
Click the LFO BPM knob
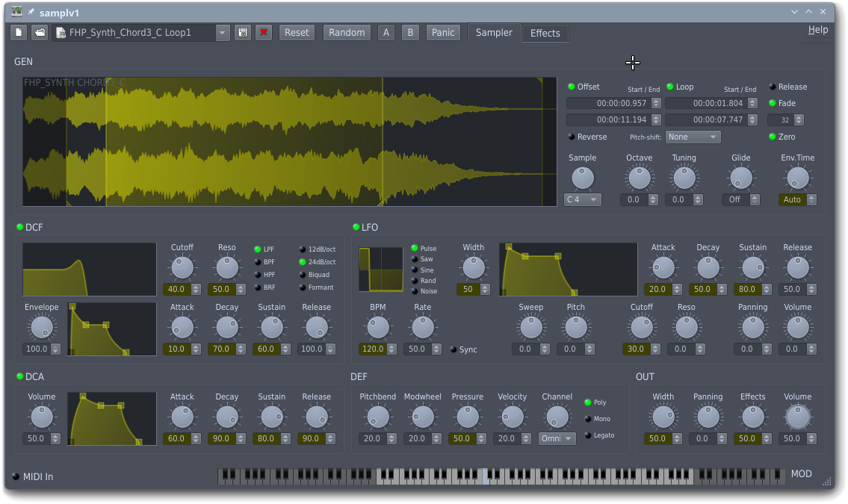pos(378,327)
